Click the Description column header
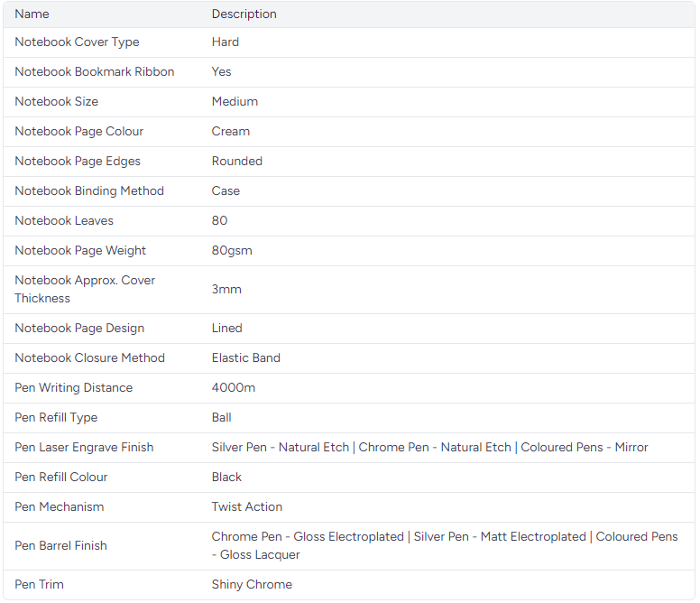 click(x=244, y=14)
